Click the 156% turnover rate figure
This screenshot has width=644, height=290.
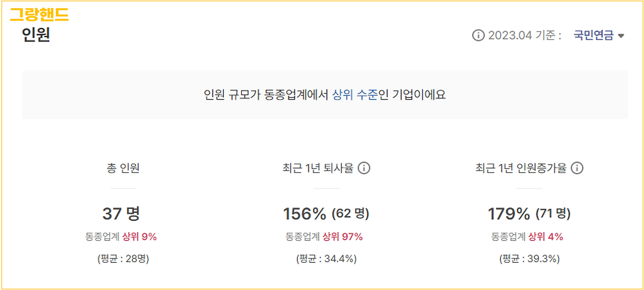pyautogui.click(x=305, y=214)
